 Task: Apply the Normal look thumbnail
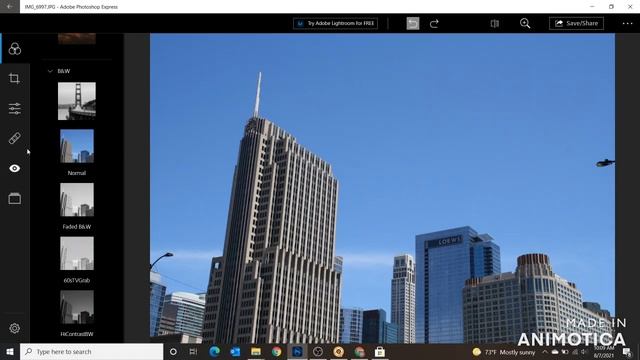point(77,146)
